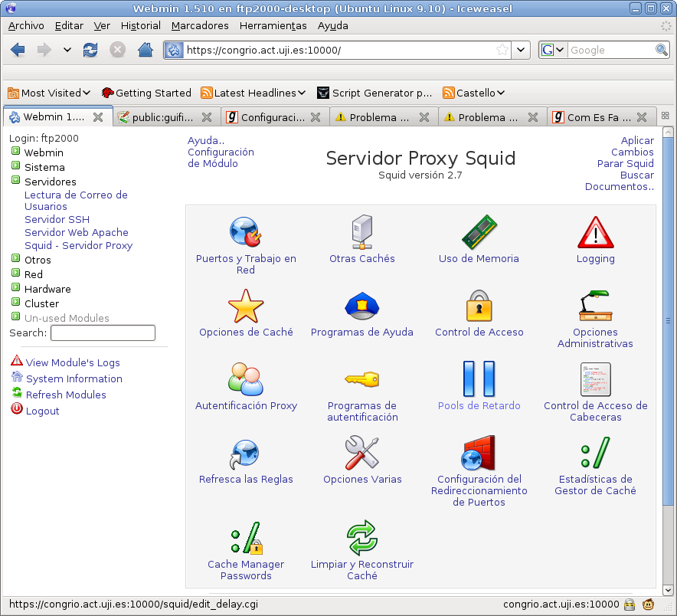The height and width of the screenshot is (616, 677).
Task: Open the URL history dropdown arrow
Action: tap(522, 51)
